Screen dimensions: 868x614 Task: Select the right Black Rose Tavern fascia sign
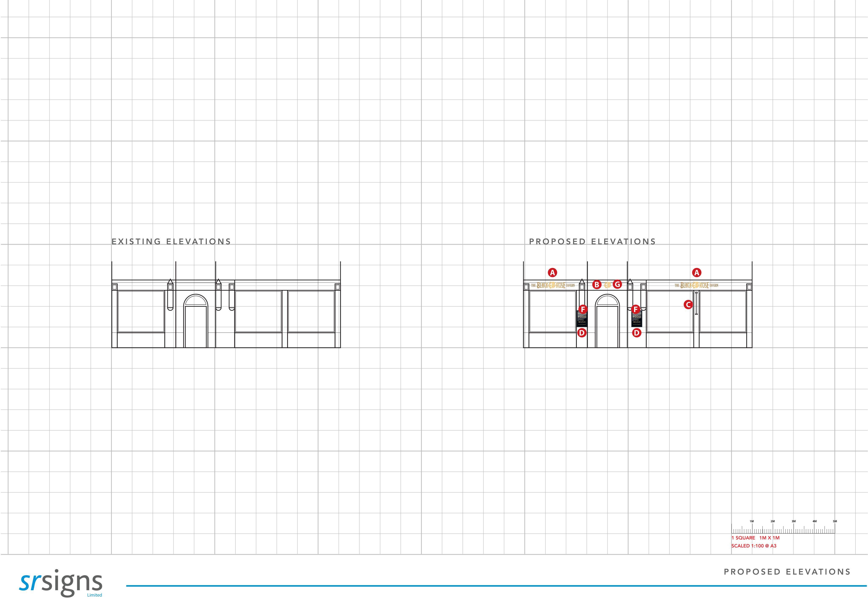pos(696,285)
